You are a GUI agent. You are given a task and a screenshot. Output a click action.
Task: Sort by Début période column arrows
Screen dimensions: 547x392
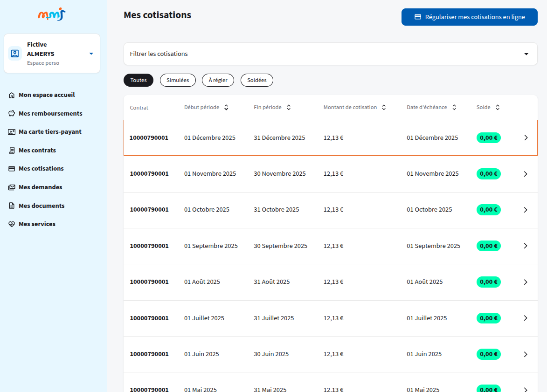click(226, 107)
